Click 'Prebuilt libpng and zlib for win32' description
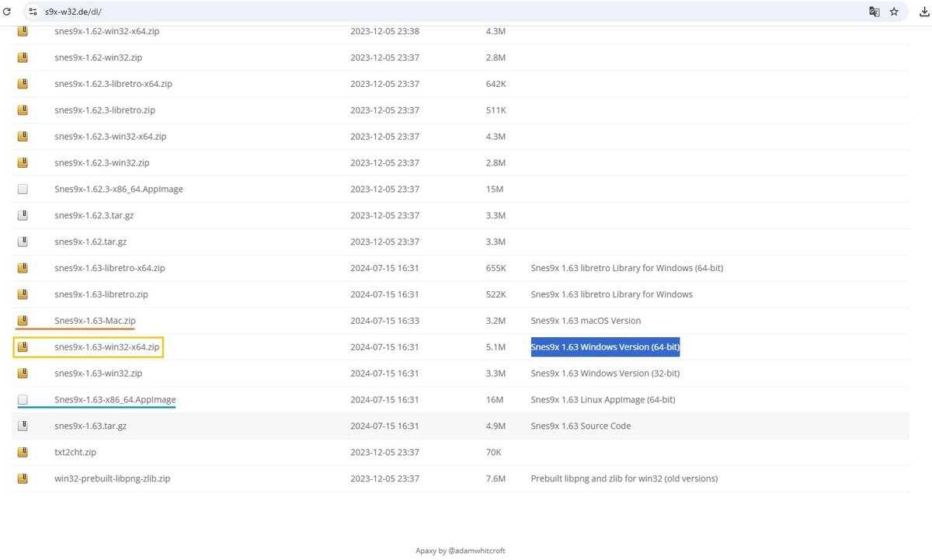The width and height of the screenshot is (932, 560). tap(624, 478)
